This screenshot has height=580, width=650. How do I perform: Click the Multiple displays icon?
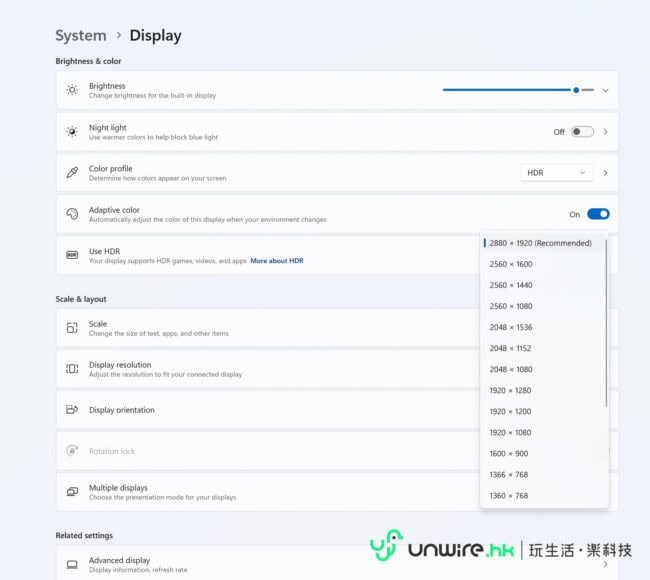(72, 492)
